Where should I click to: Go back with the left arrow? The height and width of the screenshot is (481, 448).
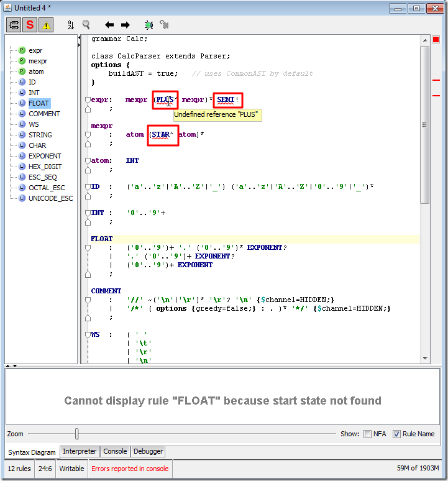pos(109,25)
